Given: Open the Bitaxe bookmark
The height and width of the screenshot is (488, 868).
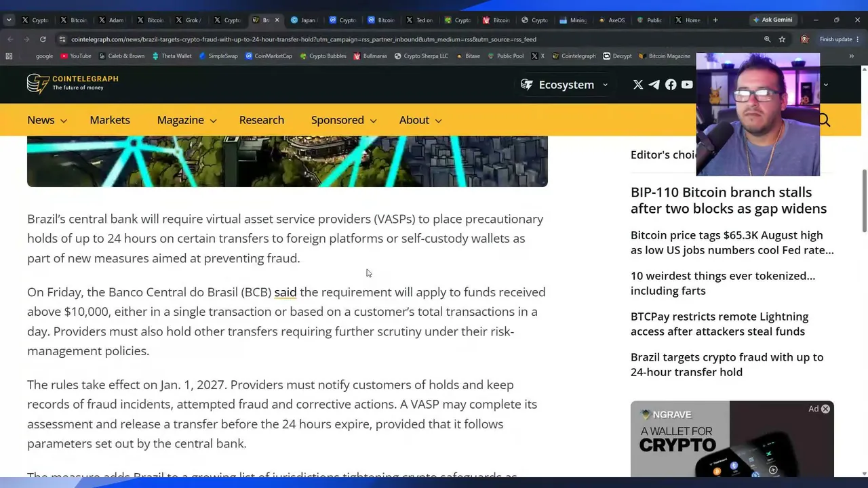Looking at the screenshot, I should coord(469,56).
